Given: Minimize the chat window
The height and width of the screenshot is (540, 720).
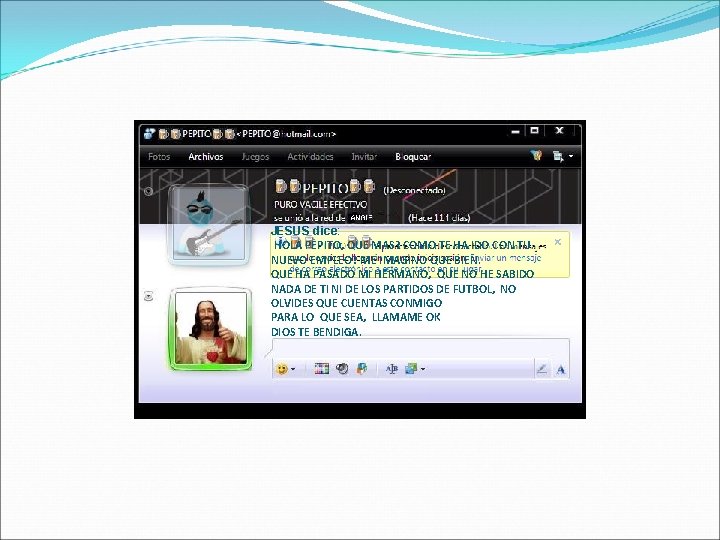Looking at the screenshot, I should coord(516,131).
